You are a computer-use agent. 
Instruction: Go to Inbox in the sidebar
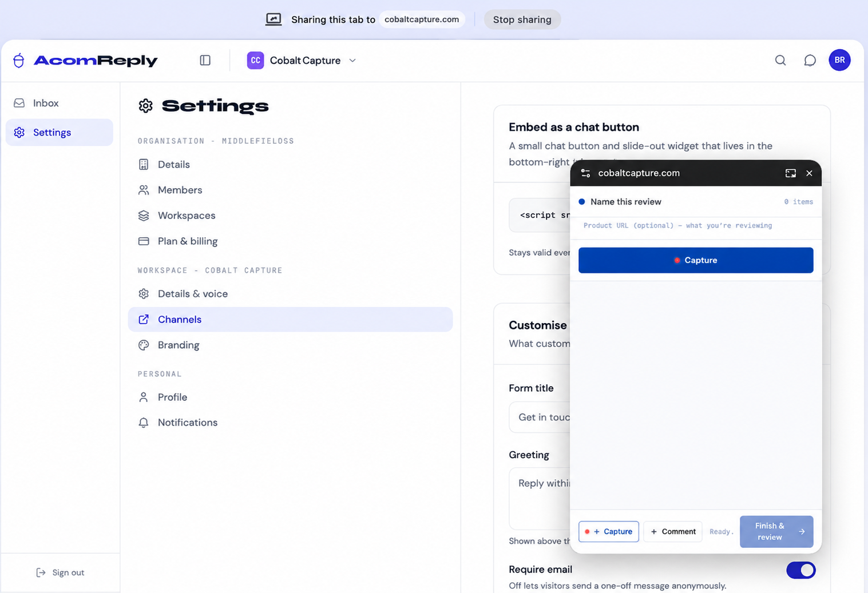60,103
